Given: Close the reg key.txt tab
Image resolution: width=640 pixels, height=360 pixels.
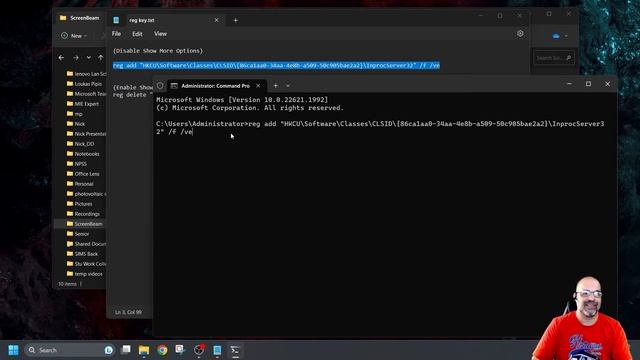Looking at the screenshot, I should [216, 20].
